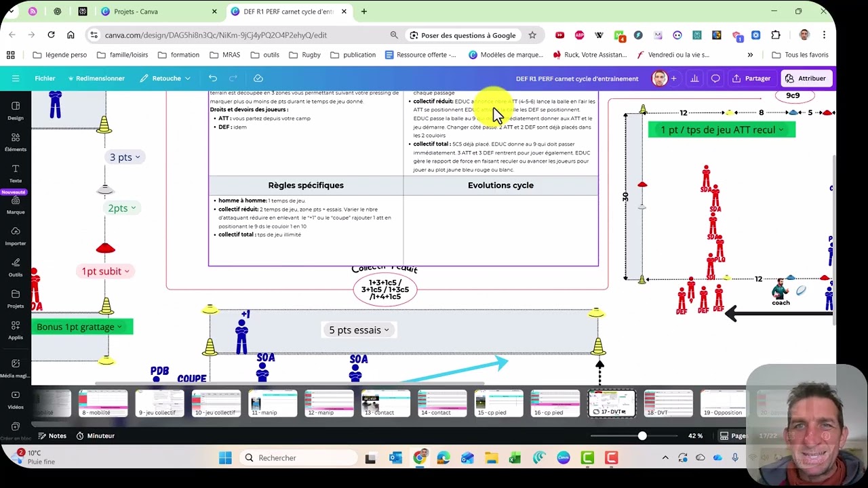Open the Chrome extensions puzzle icon
868x488 pixels.
(776, 35)
